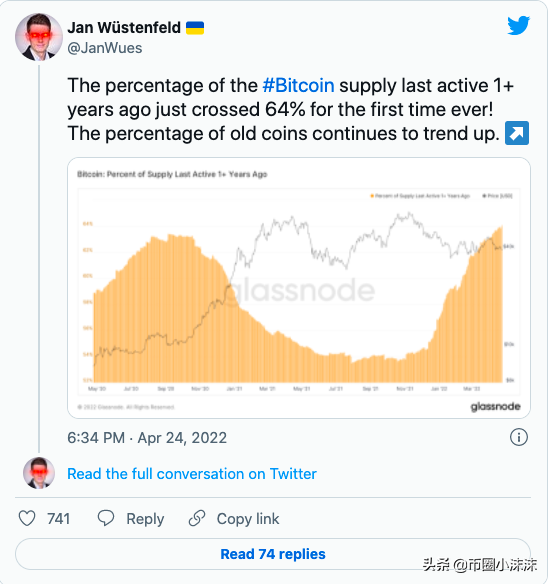Click the up-right arrow emoji in tweet
This screenshot has height=584, width=549.
coord(517,133)
